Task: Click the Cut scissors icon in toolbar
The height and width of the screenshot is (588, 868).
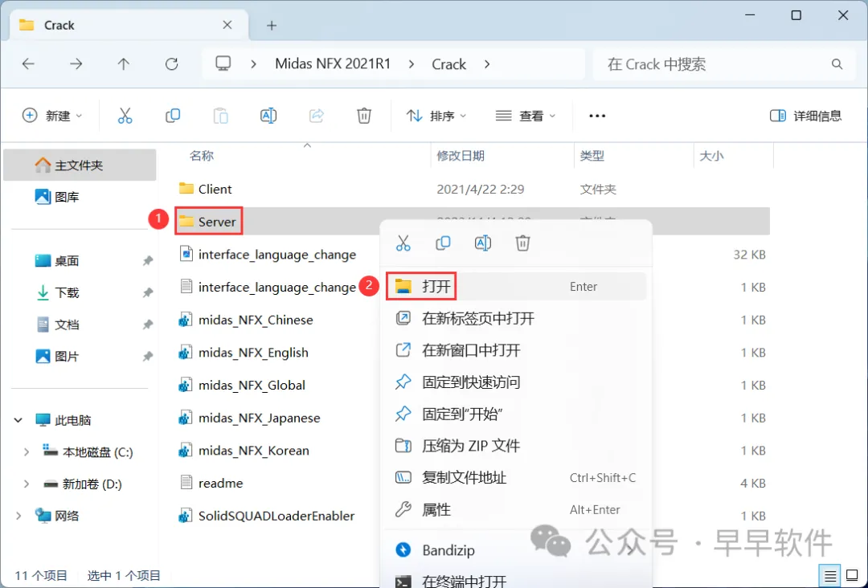Action: [125, 116]
